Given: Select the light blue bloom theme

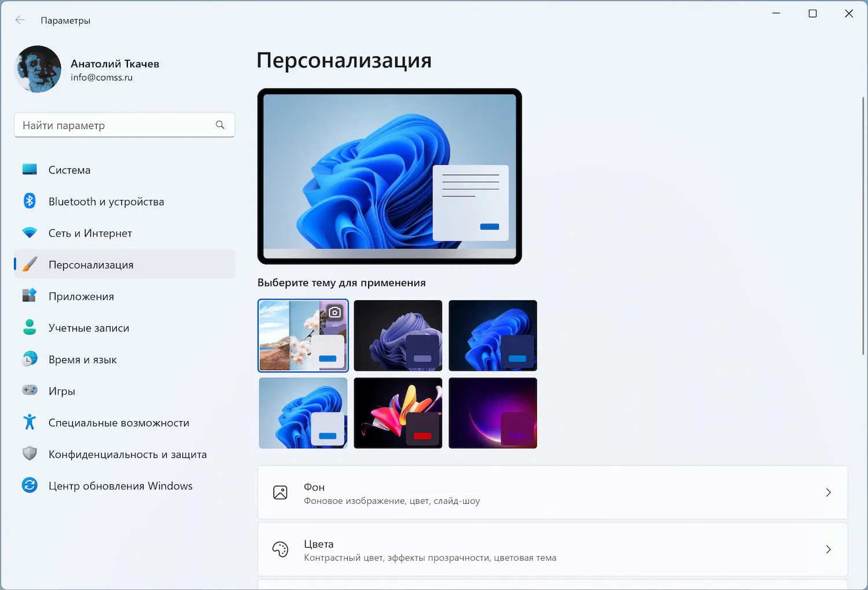Looking at the screenshot, I should [303, 413].
